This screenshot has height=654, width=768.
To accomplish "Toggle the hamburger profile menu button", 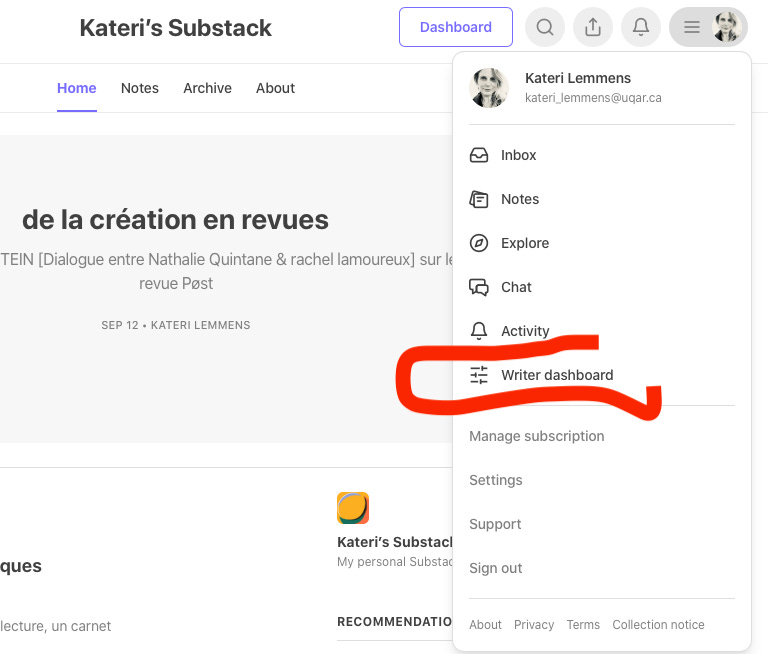I will pyautogui.click(x=708, y=27).
